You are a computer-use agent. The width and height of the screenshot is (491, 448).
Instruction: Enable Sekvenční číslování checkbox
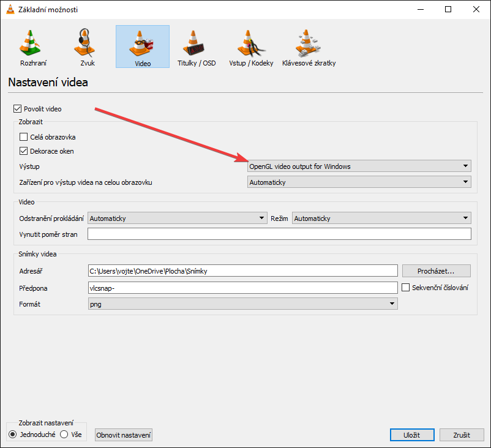click(405, 288)
